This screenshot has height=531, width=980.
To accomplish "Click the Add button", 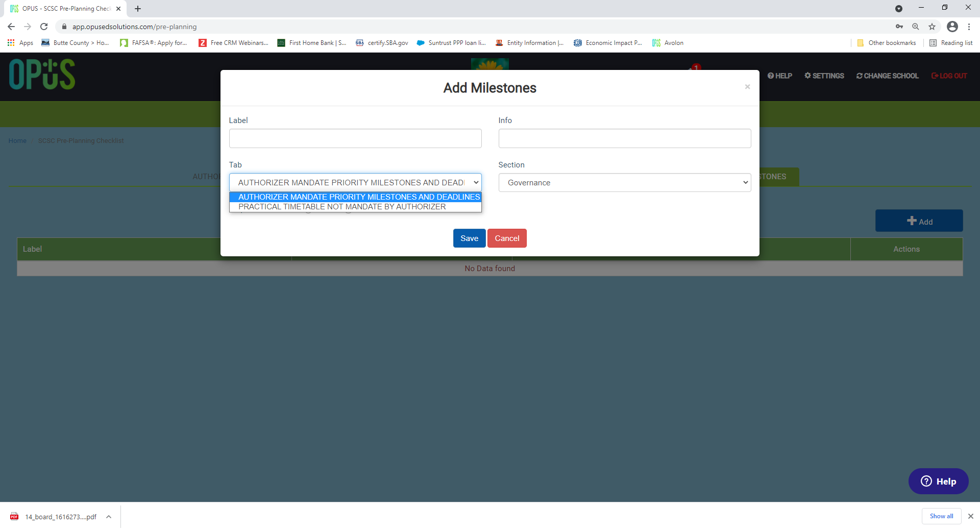I will (x=919, y=221).
